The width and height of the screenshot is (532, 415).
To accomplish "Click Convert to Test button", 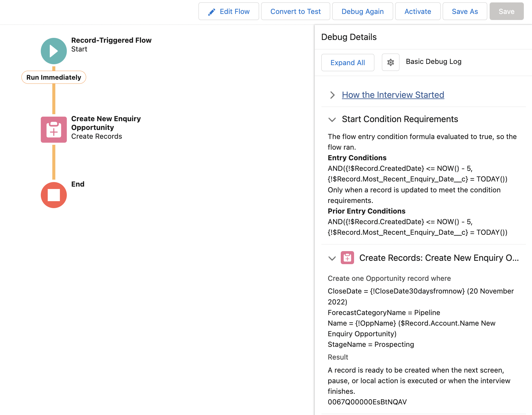I will [295, 12].
